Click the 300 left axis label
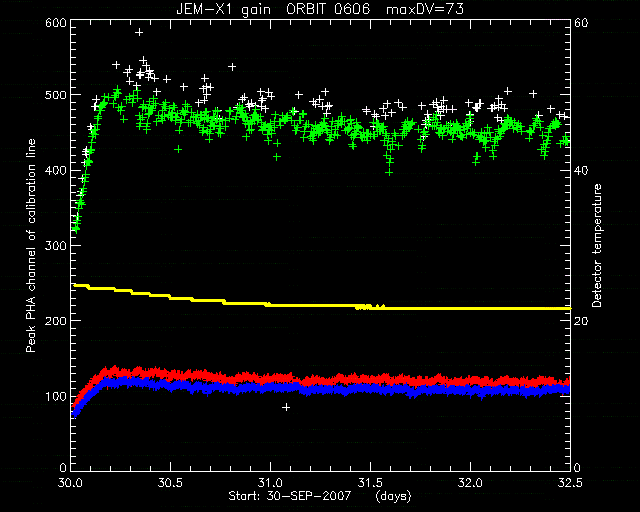This screenshot has width=640, height=512. coord(56,246)
